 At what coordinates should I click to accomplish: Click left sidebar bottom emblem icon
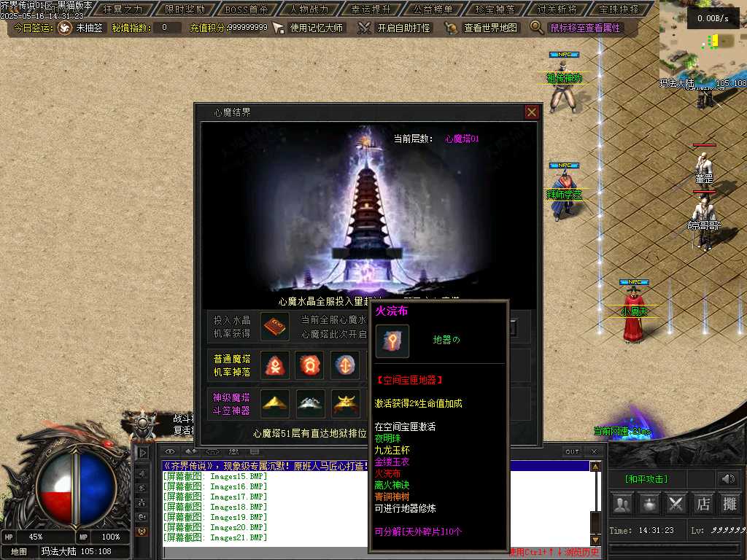pos(142,532)
